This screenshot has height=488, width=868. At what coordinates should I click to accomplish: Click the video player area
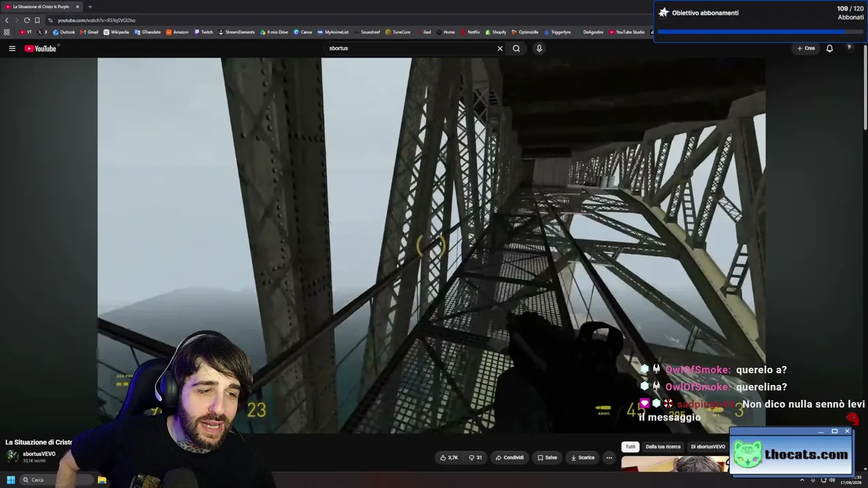(x=431, y=245)
